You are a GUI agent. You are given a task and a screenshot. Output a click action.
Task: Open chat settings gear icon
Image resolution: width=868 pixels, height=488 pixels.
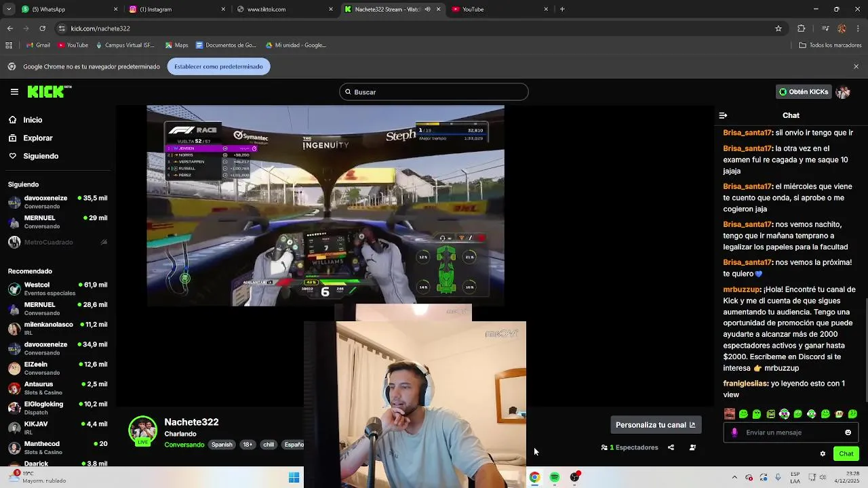click(x=823, y=453)
